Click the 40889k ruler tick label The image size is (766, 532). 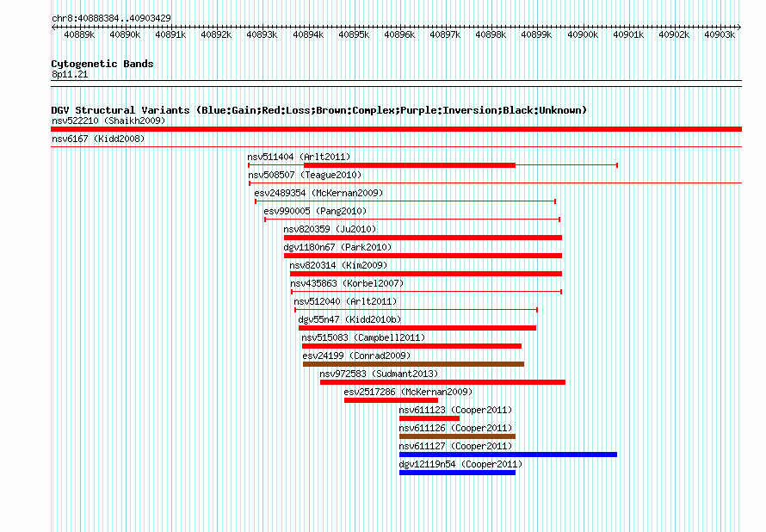tap(79, 34)
